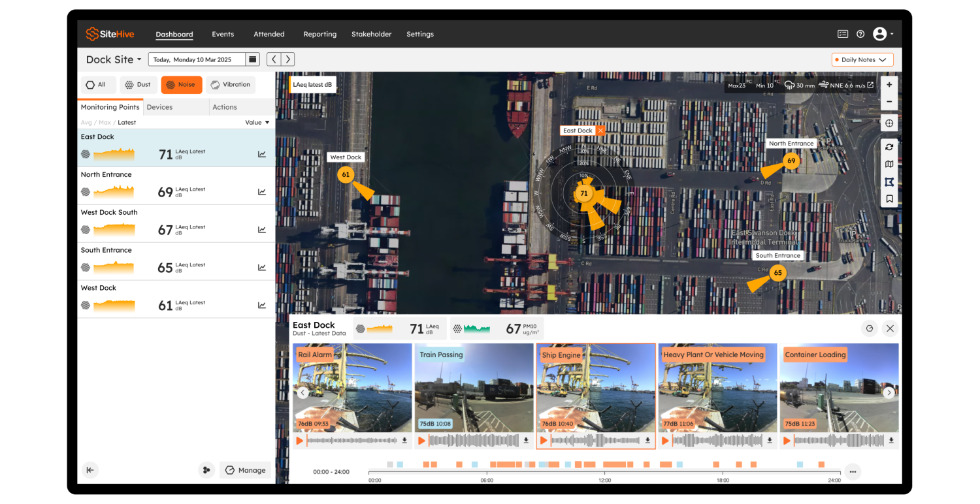Image resolution: width=980 pixels, height=504 pixels.
Task: Select the Heavy Plant Or Vehicle Moving thumbnail
Action: point(717,388)
